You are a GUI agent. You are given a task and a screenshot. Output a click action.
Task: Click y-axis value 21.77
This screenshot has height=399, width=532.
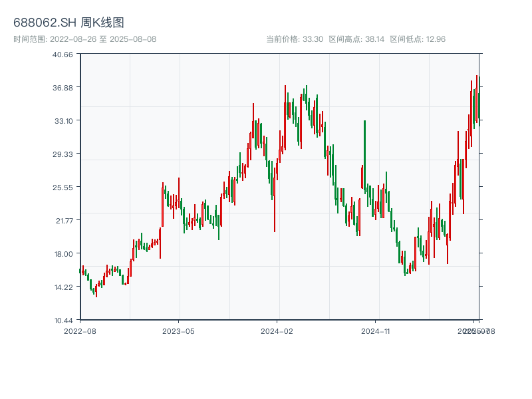coord(65,221)
